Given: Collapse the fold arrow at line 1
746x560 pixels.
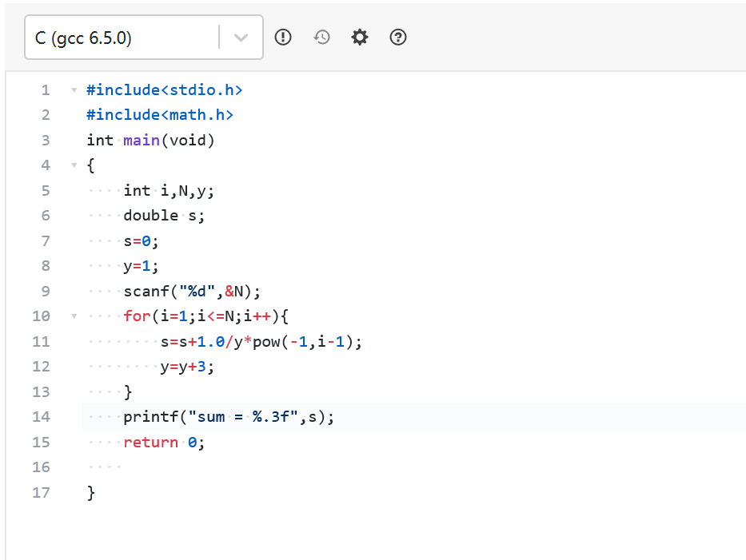Looking at the screenshot, I should point(74,89).
